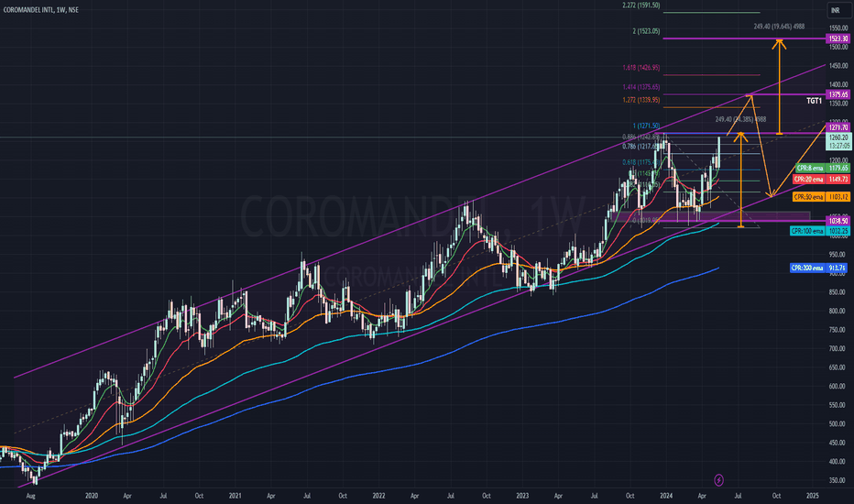Click the 913.76 EMA value label
854x504 pixels.
[838, 268]
